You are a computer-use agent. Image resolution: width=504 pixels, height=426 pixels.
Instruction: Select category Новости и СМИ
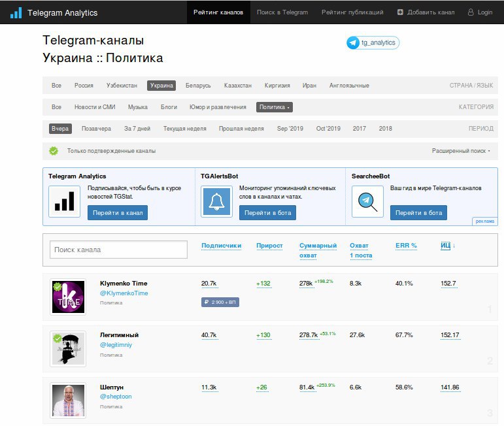tap(95, 107)
